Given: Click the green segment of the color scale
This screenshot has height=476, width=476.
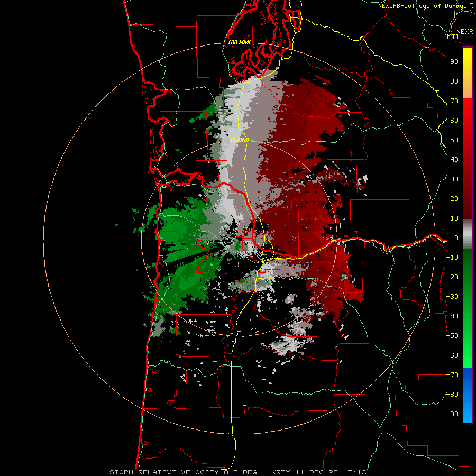Looking at the screenshot, I should 467,309.
